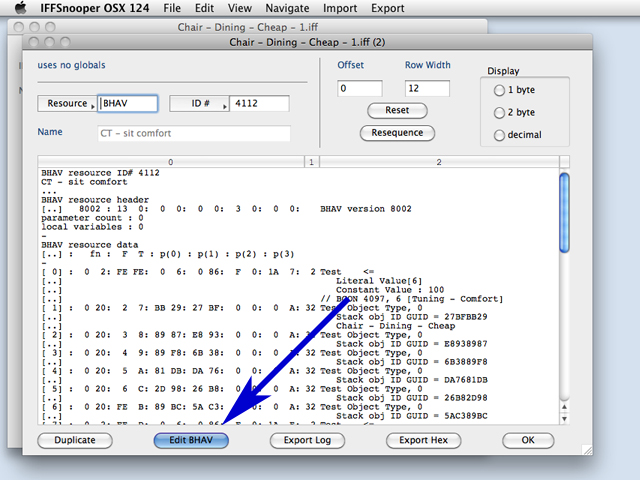This screenshot has width=640, height=480.
Task: Select the 1 byte display option
Action: pyautogui.click(x=500, y=91)
